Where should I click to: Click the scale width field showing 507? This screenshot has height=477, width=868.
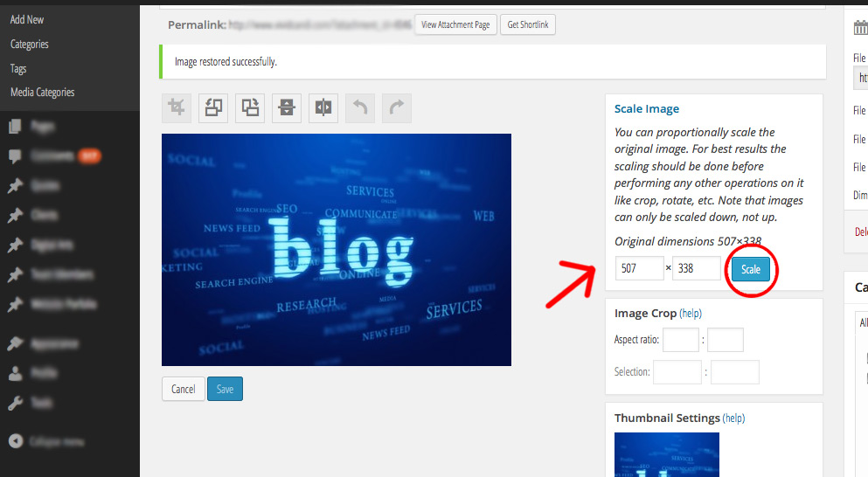(639, 268)
